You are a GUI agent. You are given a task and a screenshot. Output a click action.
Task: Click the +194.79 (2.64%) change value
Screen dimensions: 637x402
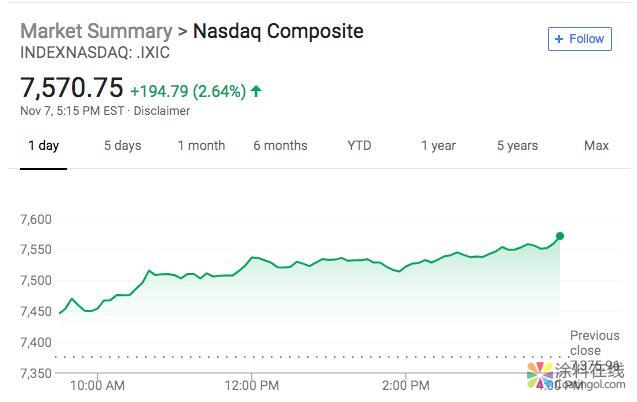[188, 92]
